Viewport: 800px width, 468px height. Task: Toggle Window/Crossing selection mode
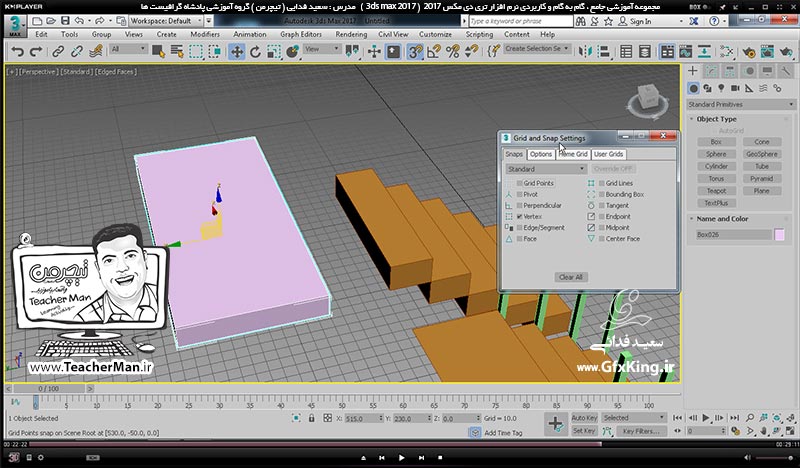(215, 52)
